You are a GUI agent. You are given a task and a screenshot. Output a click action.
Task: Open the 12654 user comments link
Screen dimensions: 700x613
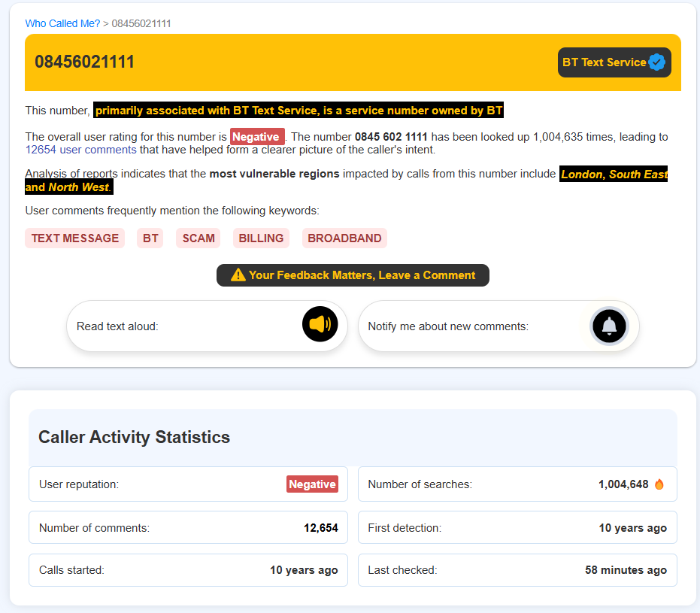(80, 150)
